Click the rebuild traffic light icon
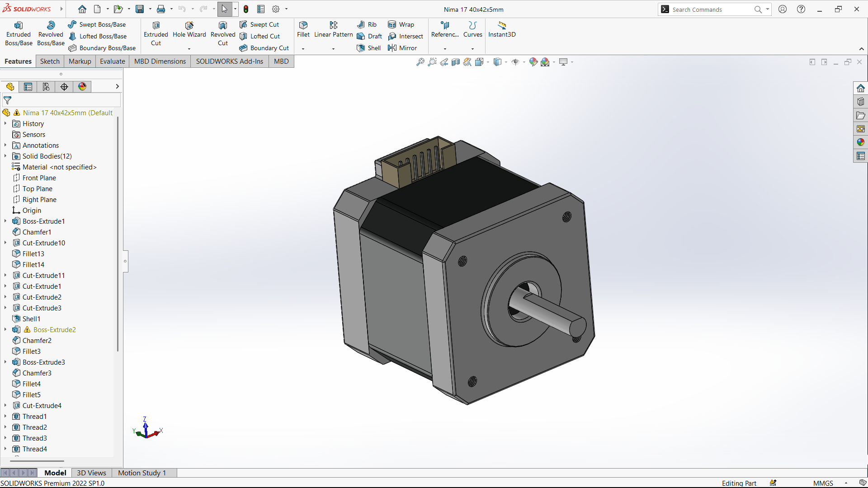The height and width of the screenshot is (488, 868). [246, 9]
